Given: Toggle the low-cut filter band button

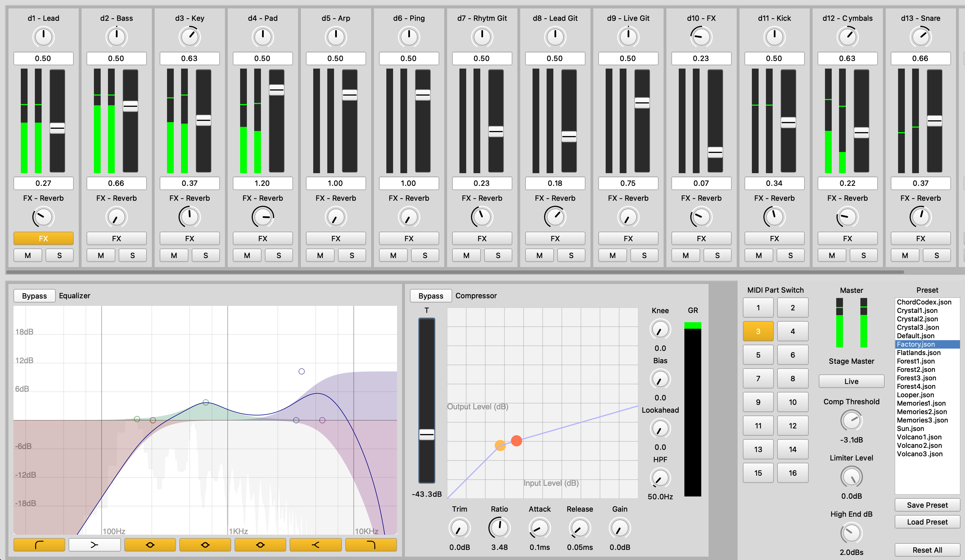Looking at the screenshot, I should [39, 545].
